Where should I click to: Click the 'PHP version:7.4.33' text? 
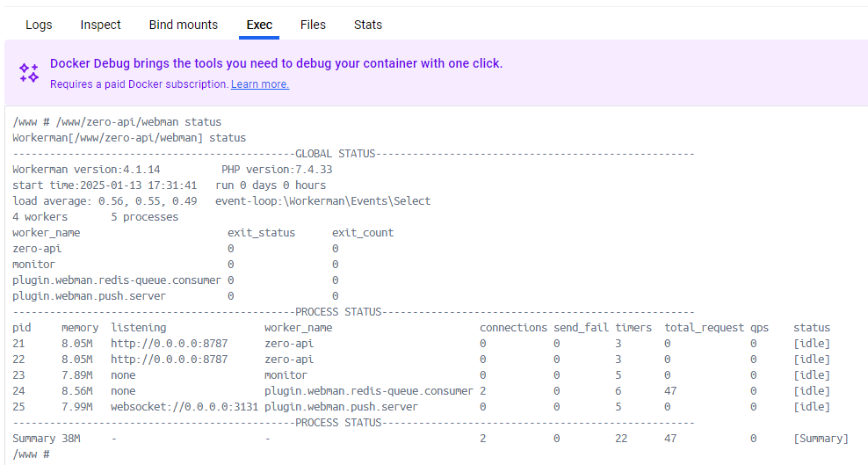pyautogui.click(x=277, y=170)
